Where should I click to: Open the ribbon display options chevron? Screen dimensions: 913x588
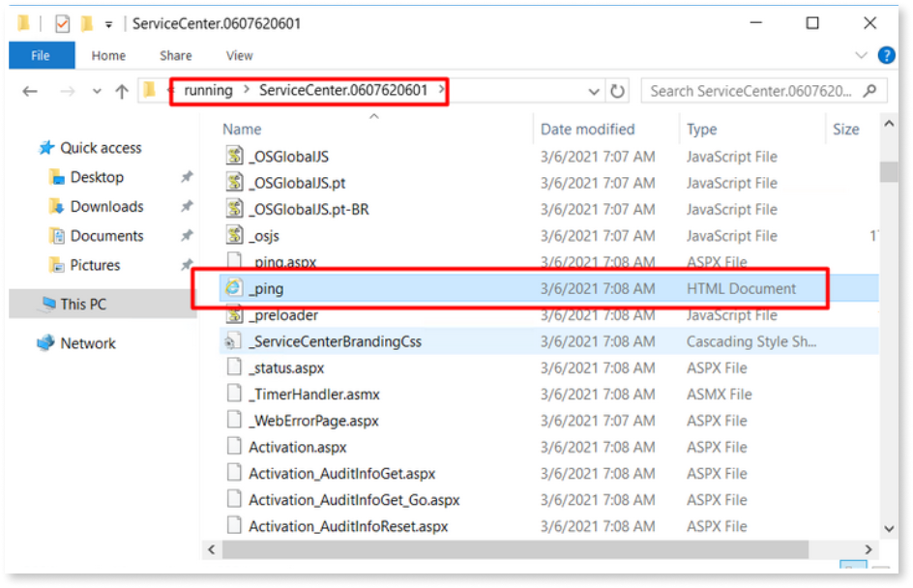pyautogui.click(x=861, y=55)
